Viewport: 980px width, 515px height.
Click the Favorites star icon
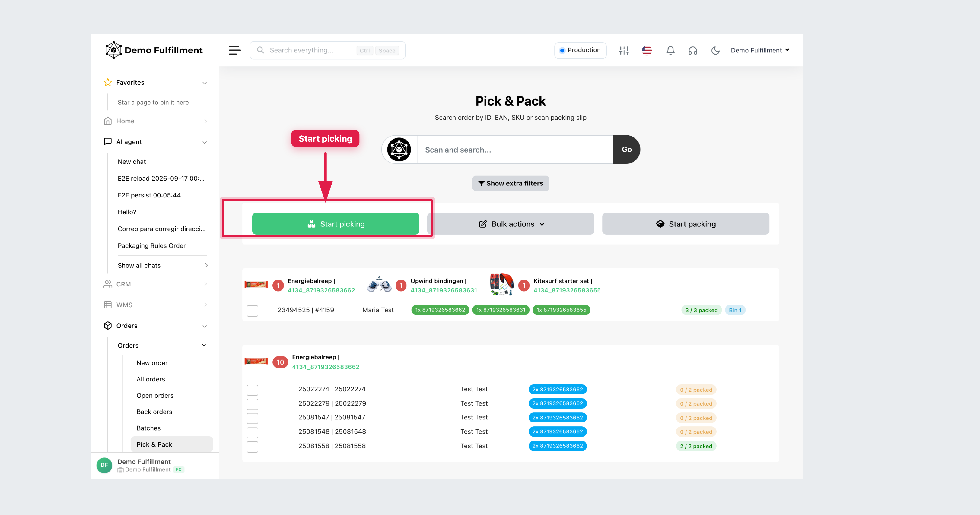[x=108, y=82]
